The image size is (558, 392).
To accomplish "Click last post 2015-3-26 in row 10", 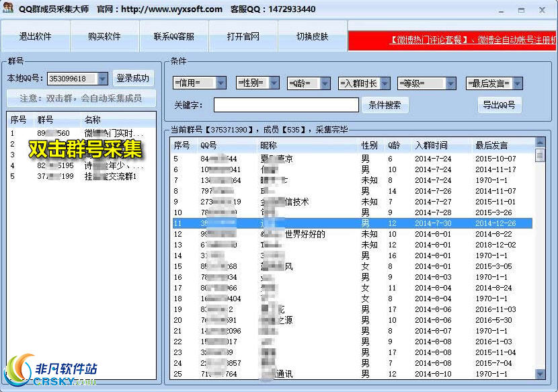I will coord(493,212).
